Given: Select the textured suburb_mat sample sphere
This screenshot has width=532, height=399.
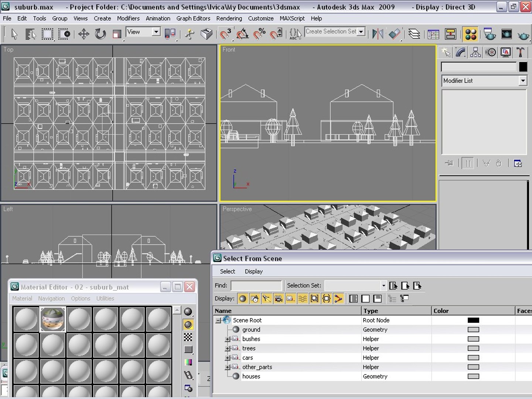Looking at the screenshot, I should tap(52, 319).
